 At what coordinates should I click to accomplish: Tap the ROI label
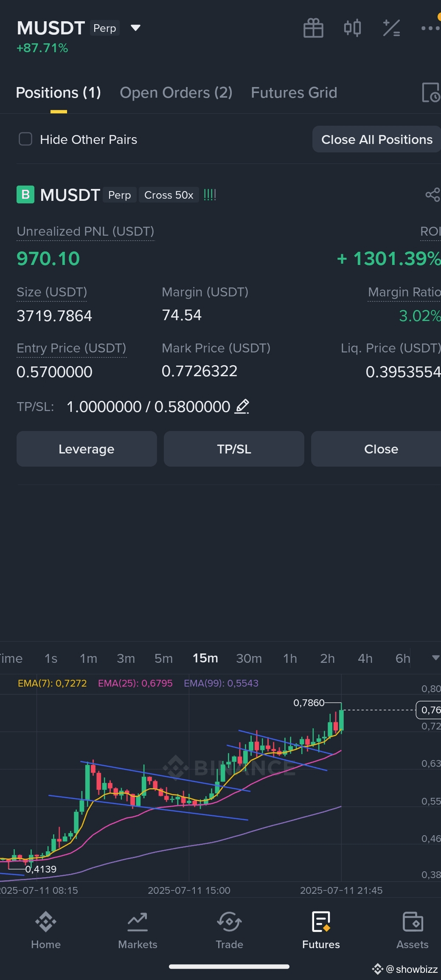[x=430, y=231]
